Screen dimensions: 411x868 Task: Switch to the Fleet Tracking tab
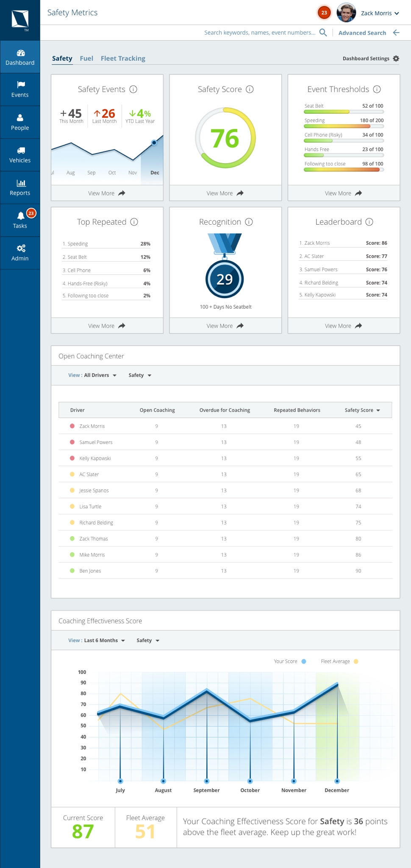[123, 59]
